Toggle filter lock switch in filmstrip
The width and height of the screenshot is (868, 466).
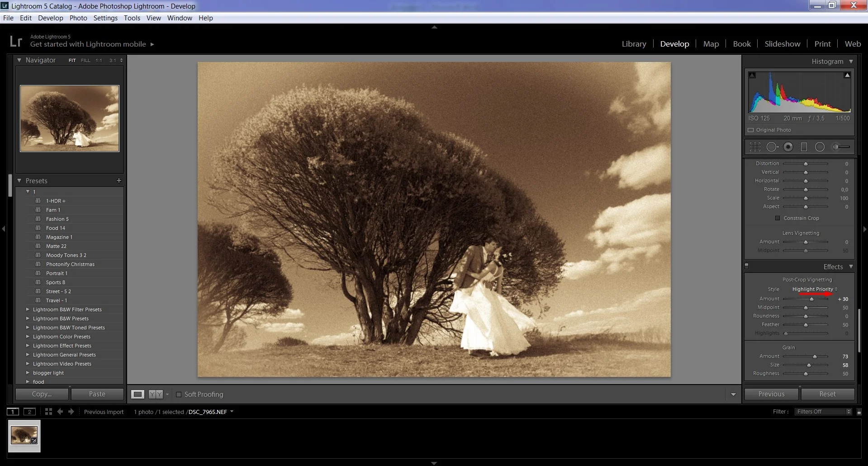(859, 412)
